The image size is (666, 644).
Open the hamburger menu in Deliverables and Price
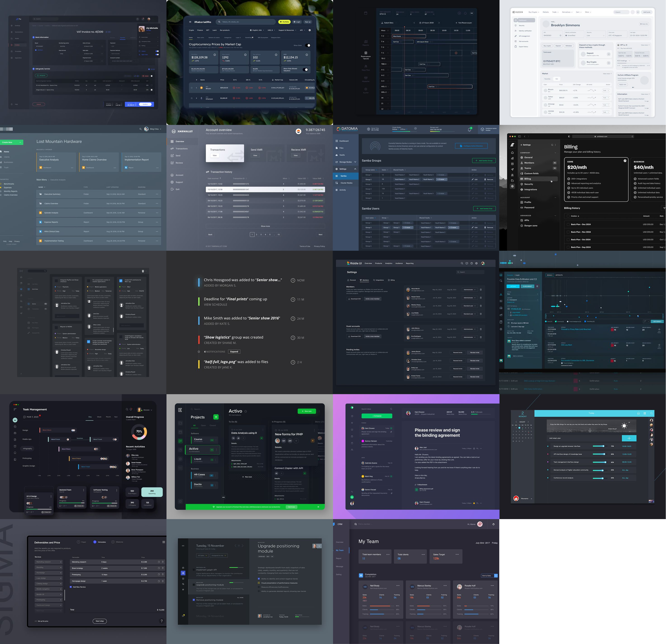tap(164, 542)
